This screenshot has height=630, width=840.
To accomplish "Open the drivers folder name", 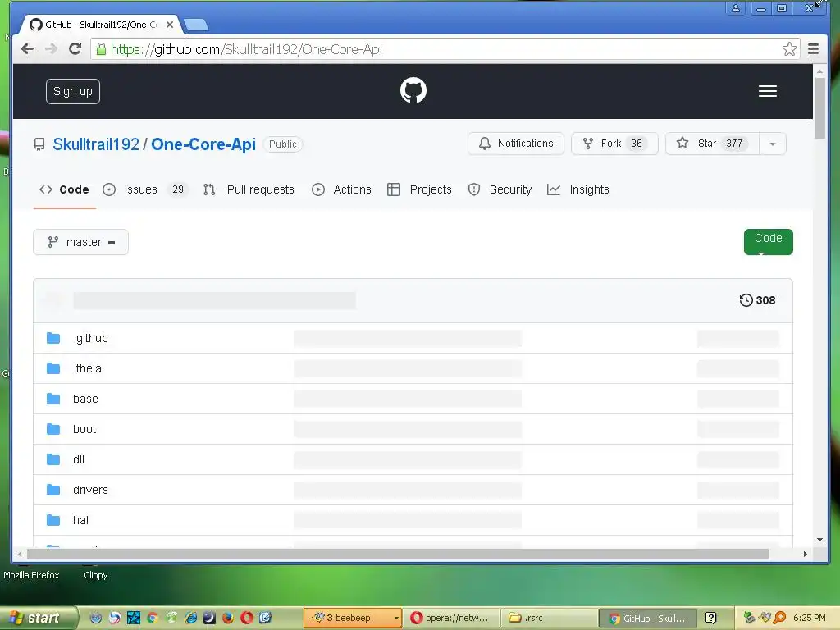I will click(90, 490).
